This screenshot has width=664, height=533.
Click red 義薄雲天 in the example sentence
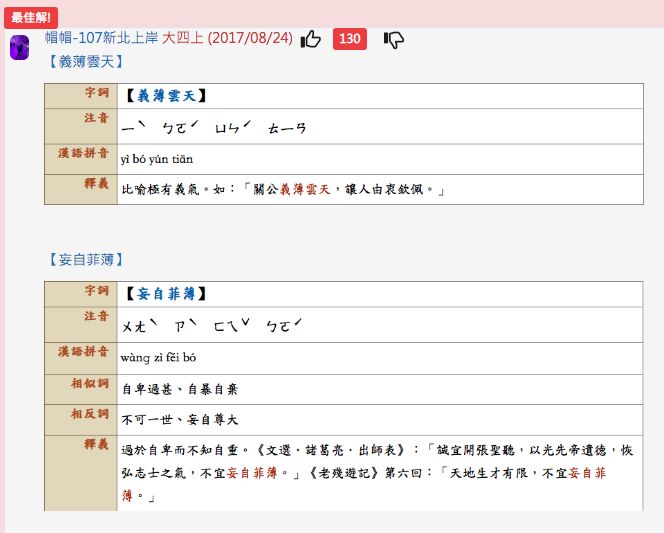[x=304, y=189]
